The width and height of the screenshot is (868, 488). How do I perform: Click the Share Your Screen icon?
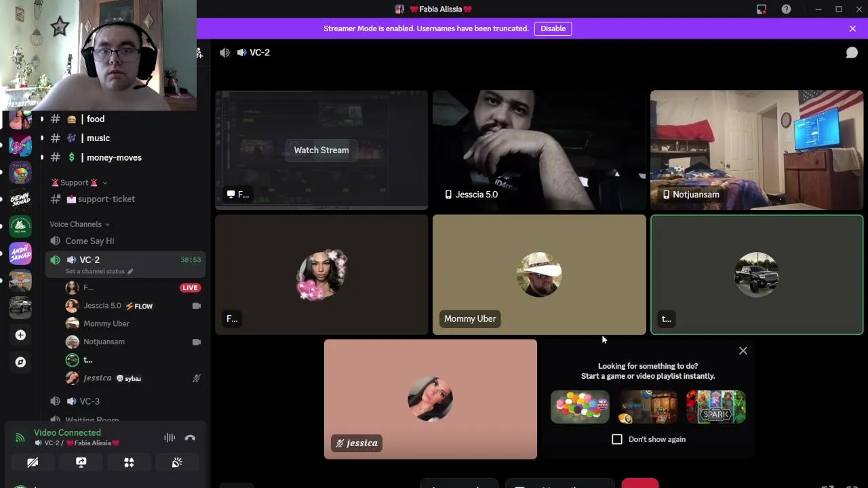tap(81, 462)
